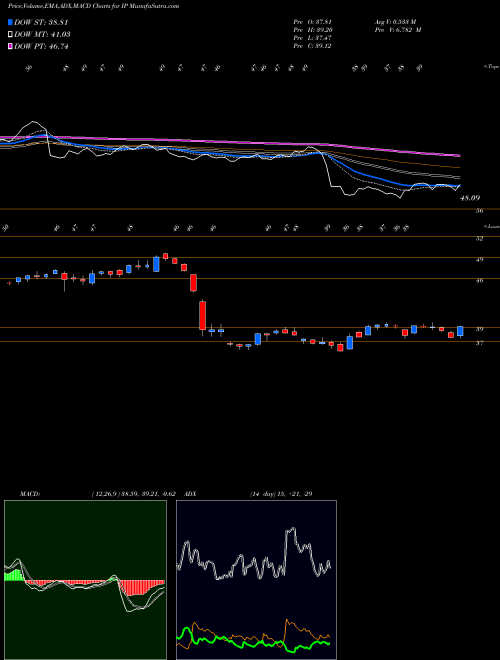The width and height of the screenshot is (500, 660).
Task: Click the blue DOW ST legend swatch
Action: coord(10,22)
